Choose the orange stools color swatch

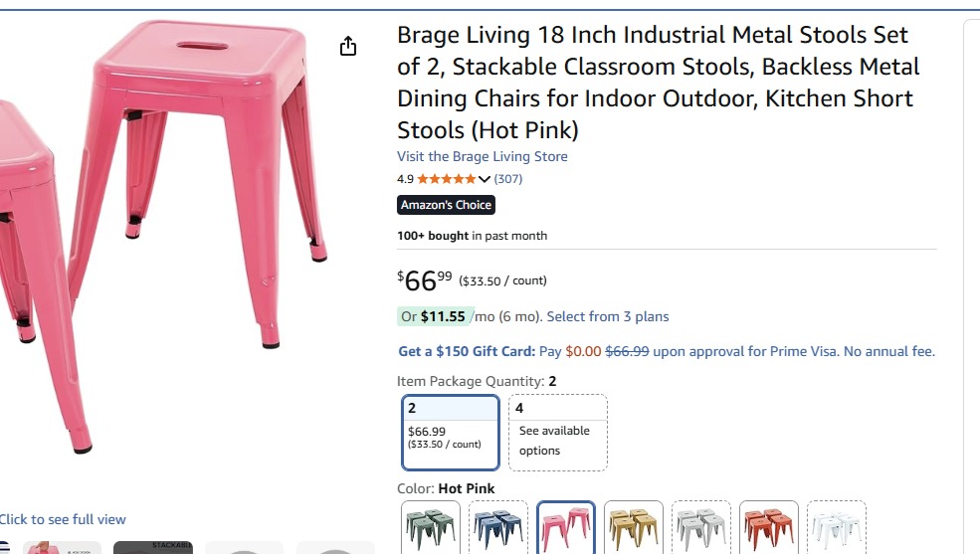pyautogui.click(x=769, y=527)
